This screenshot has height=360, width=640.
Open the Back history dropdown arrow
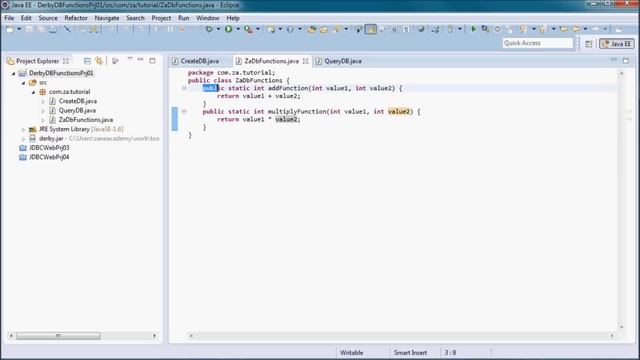[x=585, y=29]
